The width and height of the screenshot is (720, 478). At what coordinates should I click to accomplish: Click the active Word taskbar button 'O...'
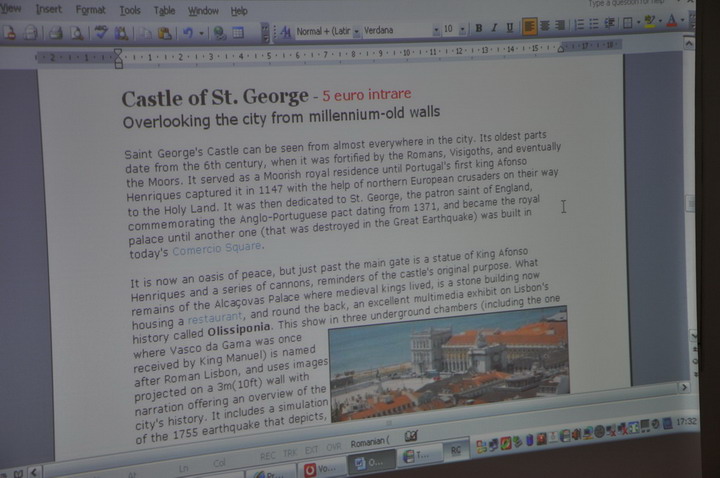pos(371,462)
